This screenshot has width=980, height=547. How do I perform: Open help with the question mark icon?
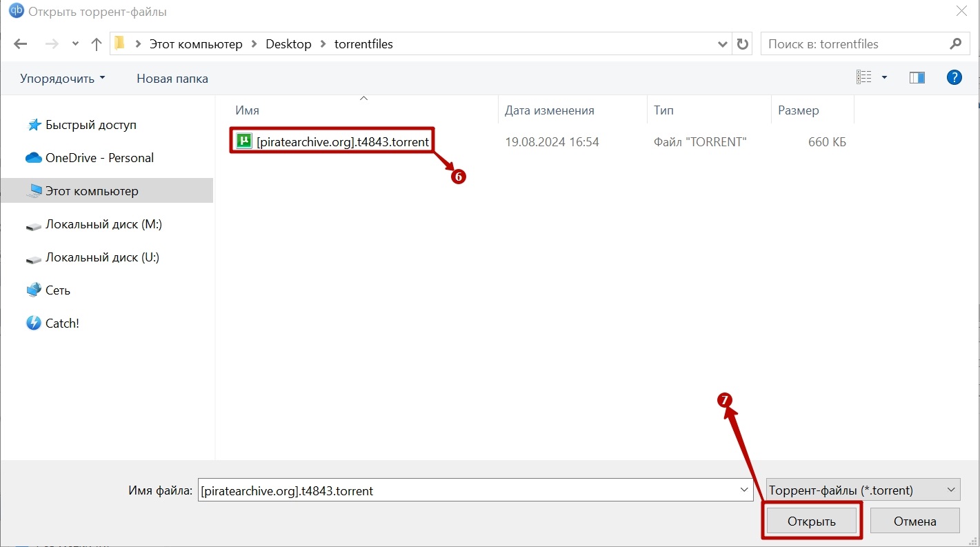954,78
